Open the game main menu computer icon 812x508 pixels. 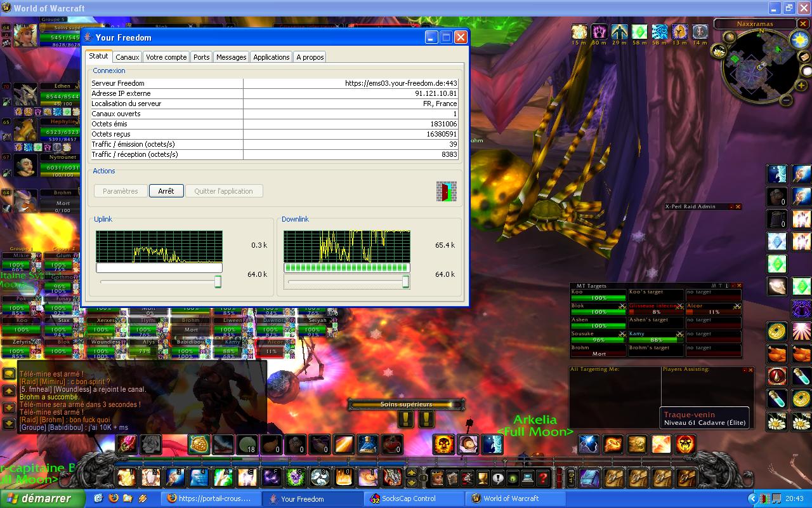[x=528, y=478]
